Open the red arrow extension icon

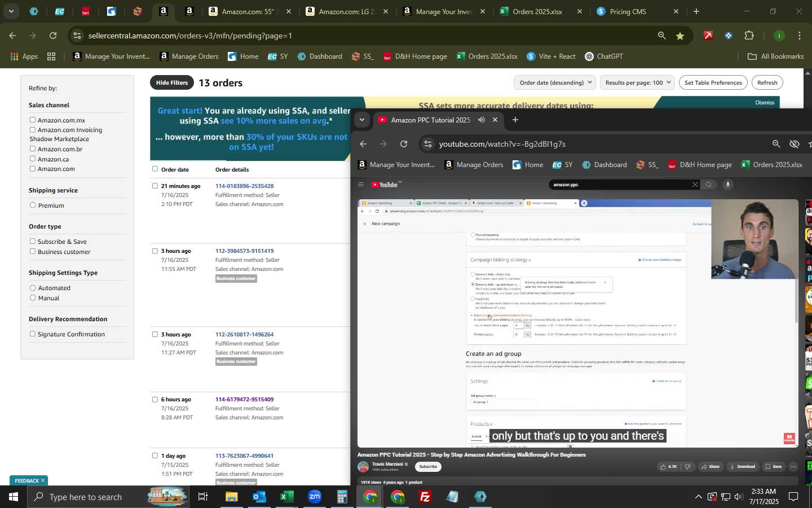tap(708, 36)
